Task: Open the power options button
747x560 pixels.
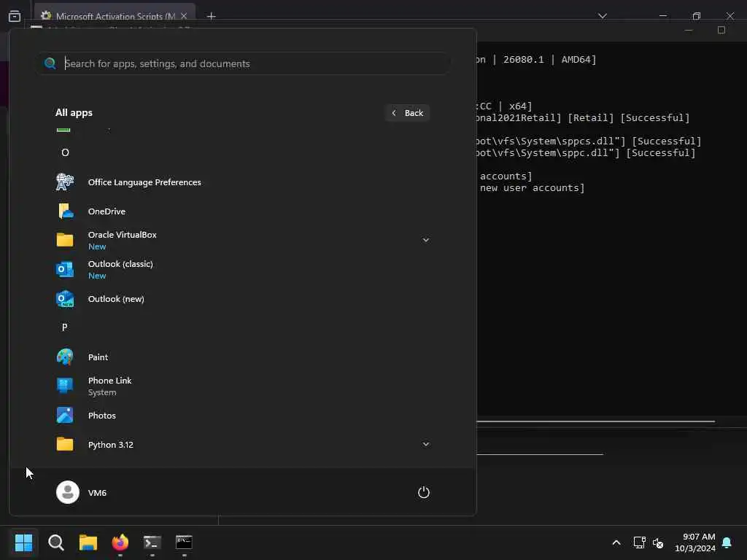Action: [x=424, y=492]
